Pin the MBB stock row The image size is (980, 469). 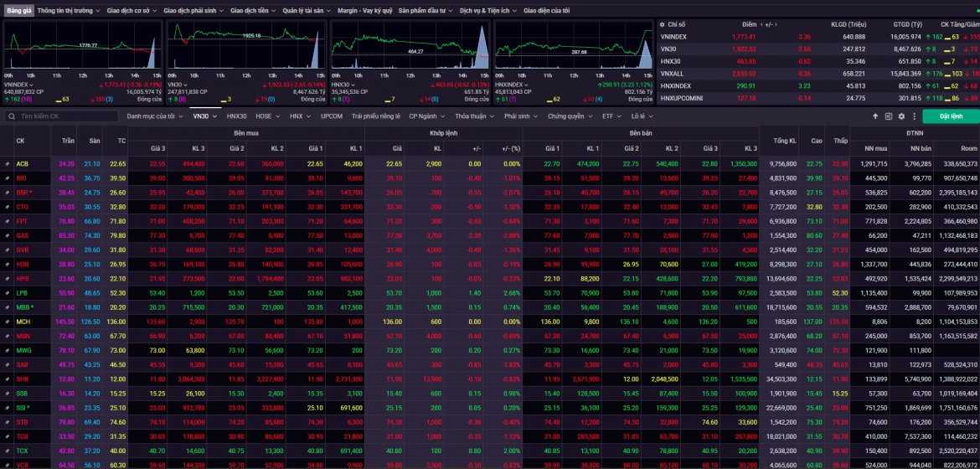coord(8,307)
